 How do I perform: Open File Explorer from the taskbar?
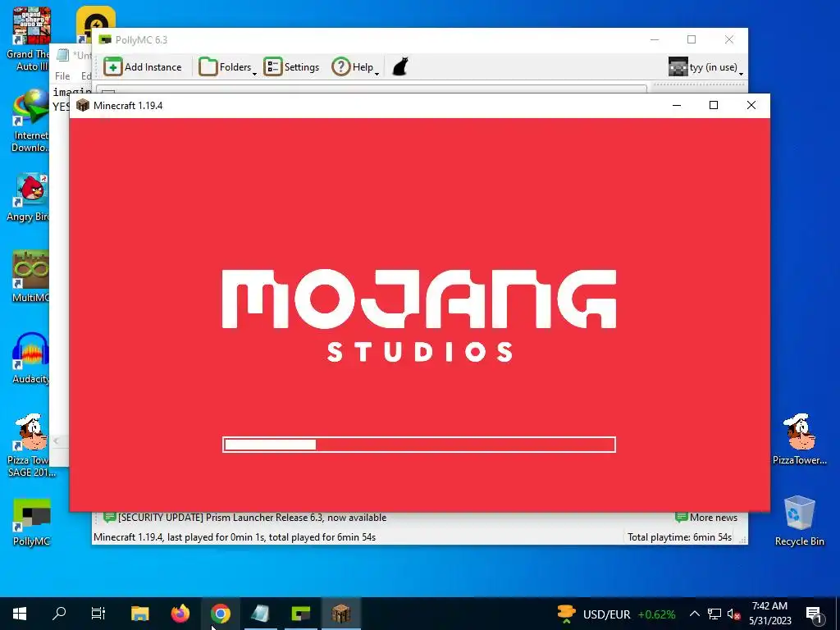pos(139,614)
